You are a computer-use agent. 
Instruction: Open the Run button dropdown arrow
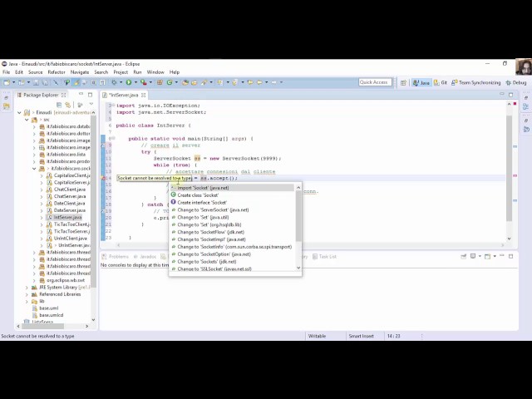135,82
